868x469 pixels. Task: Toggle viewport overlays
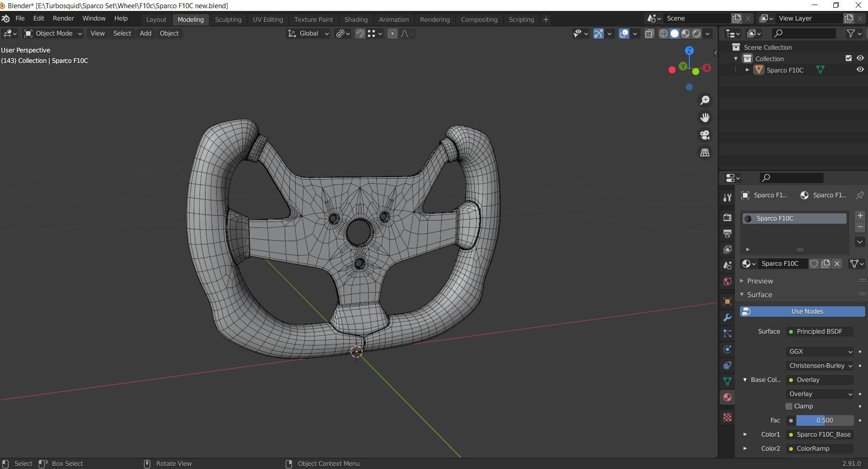(x=624, y=33)
